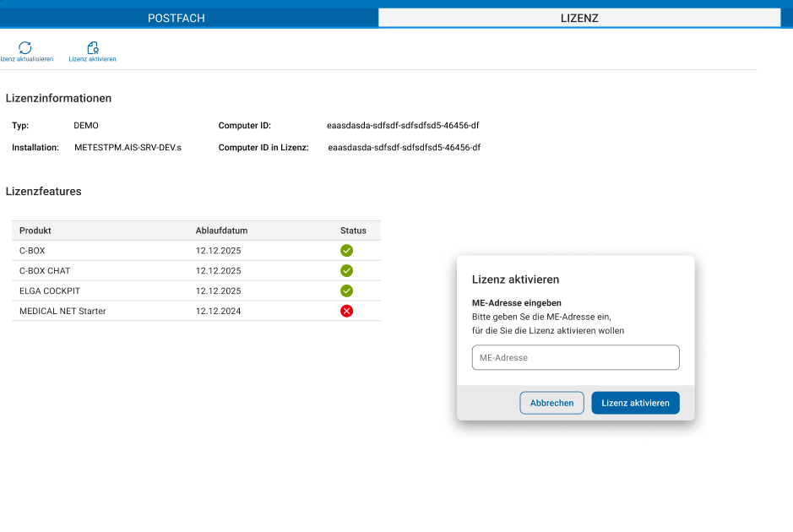Click the green check status for ELGA COCKPIT
Viewport: 793px width, 532px height.
(x=346, y=290)
